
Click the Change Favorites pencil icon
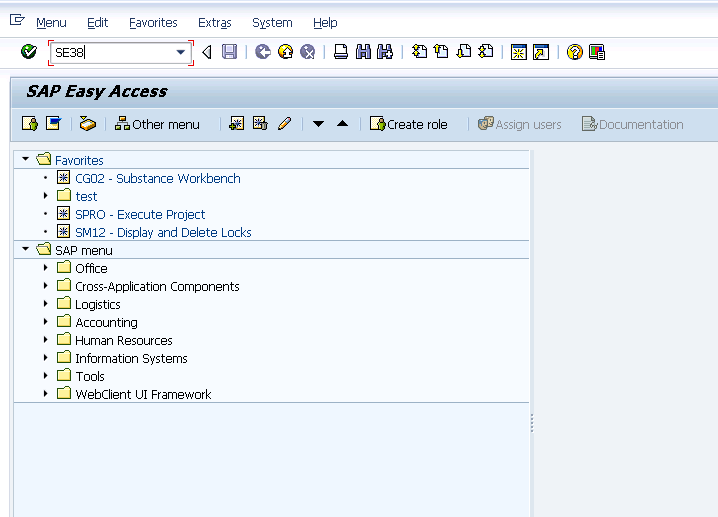pos(284,124)
